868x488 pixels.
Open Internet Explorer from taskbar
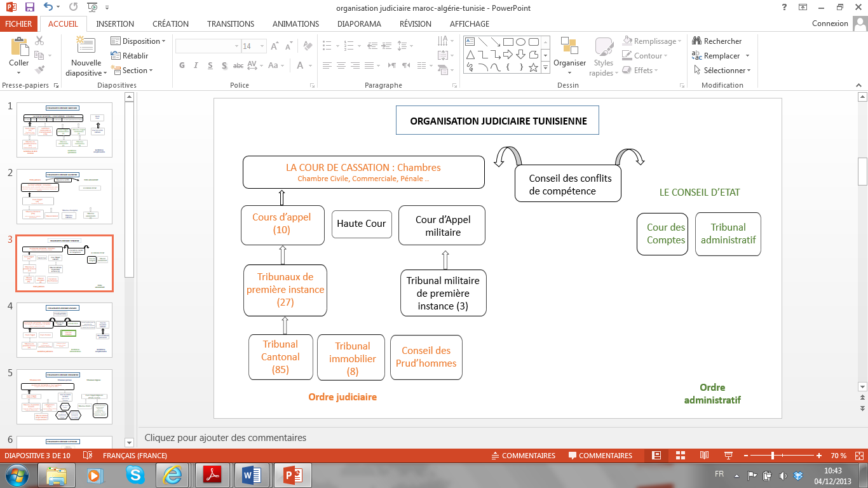(173, 475)
